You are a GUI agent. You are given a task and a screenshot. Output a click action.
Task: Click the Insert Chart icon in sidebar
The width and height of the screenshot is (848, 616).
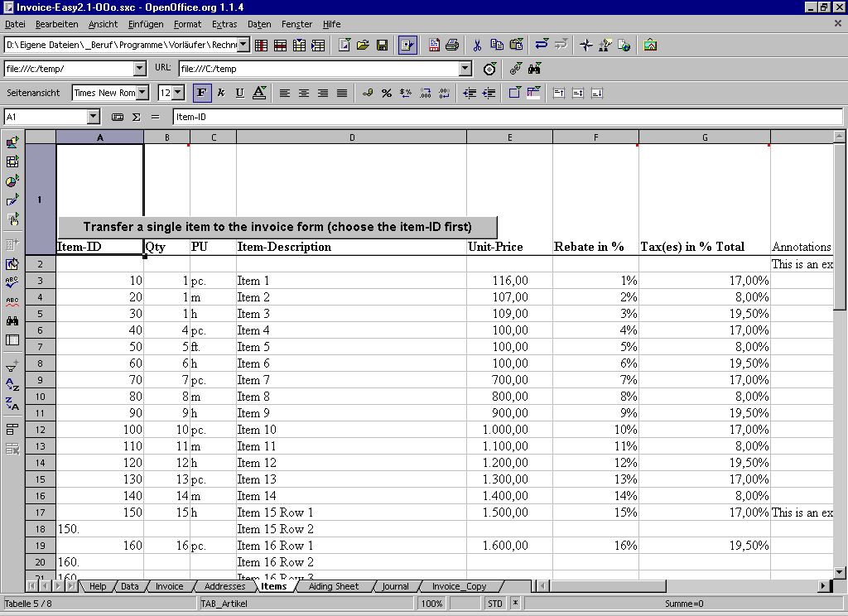click(12, 181)
